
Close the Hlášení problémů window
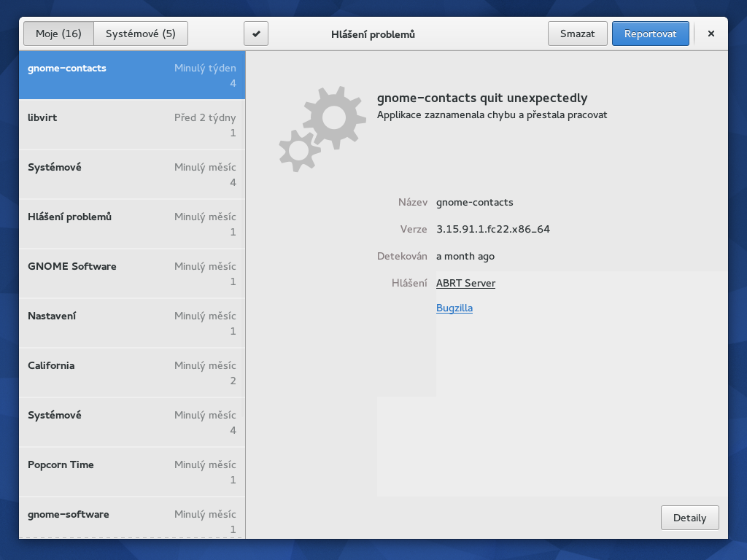coord(711,34)
